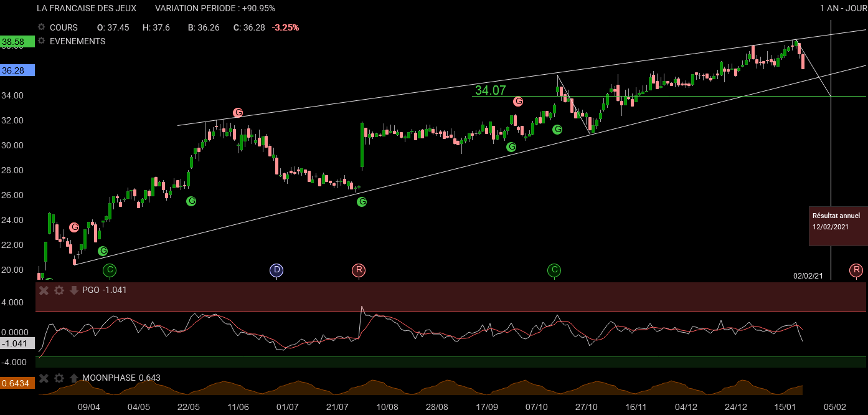Open the red R event marker near 21/07
The height and width of the screenshot is (415, 868).
pos(359,270)
